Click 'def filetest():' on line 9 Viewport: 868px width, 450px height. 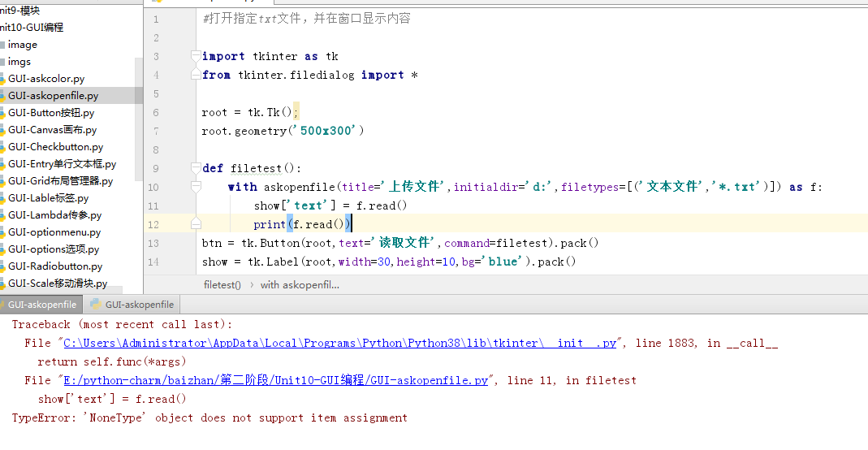(x=252, y=168)
